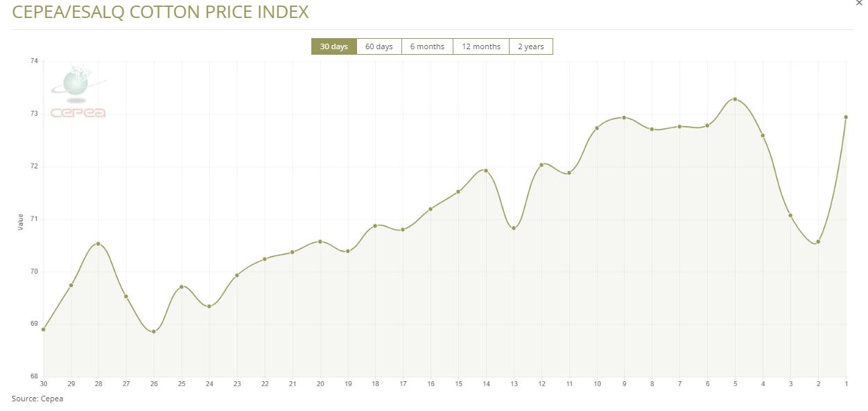Image resolution: width=868 pixels, height=411 pixels.
Task: Click the Source: Cepea text
Action: coord(37,399)
